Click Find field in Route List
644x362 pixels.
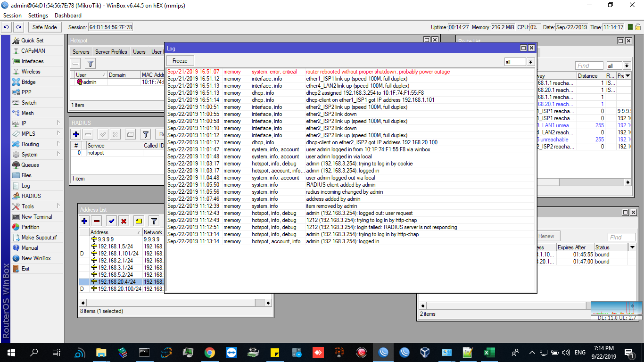(589, 66)
